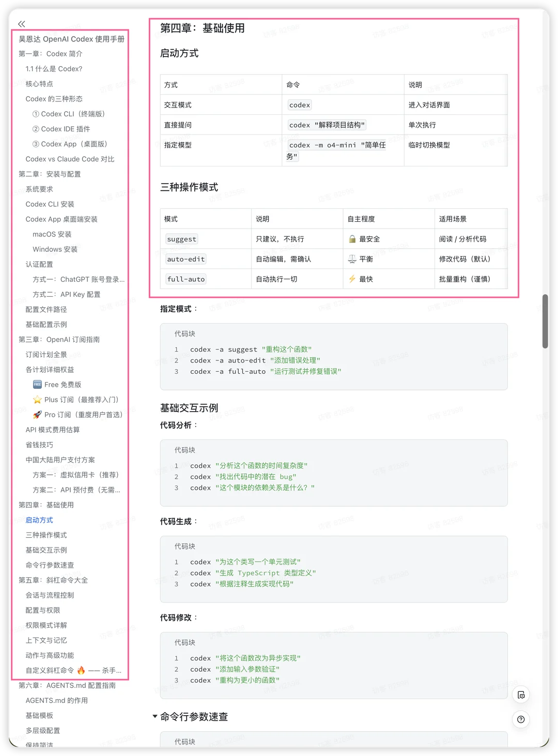
Task: Select 方案二：API 预付费 entry
Action: (76, 490)
